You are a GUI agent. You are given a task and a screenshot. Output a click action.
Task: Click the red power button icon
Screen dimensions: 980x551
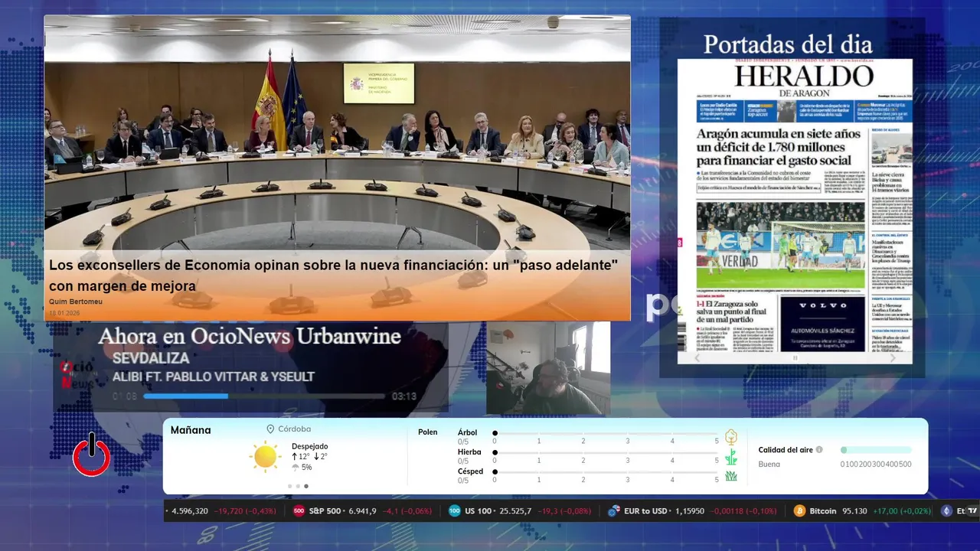[92, 455]
